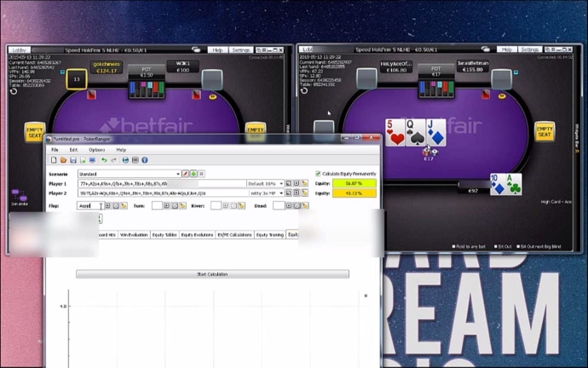Click the New file icon in PokerRanger toolbar
This screenshot has width=588, height=368.
pyautogui.click(x=54, y=160)
